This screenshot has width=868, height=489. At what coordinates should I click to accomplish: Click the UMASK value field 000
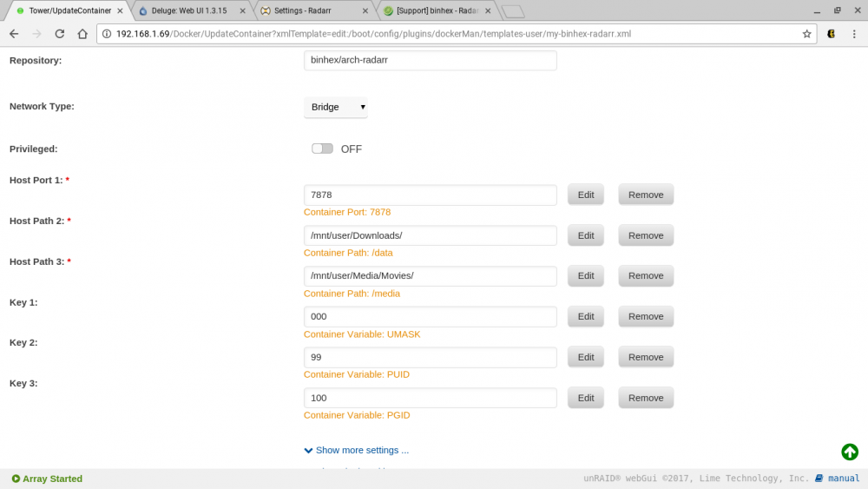coord(431,316)
